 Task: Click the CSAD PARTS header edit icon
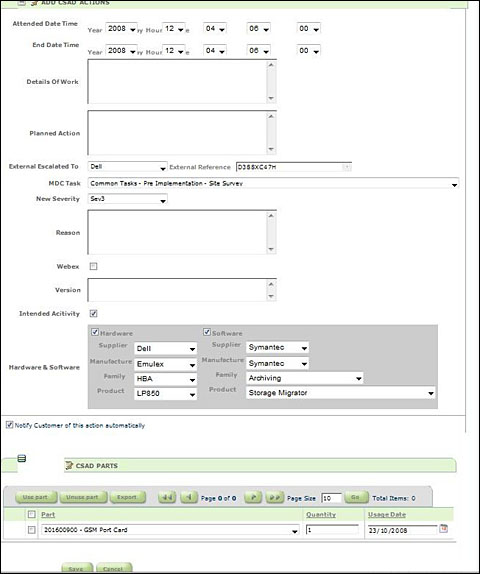(x=69, y=466)
